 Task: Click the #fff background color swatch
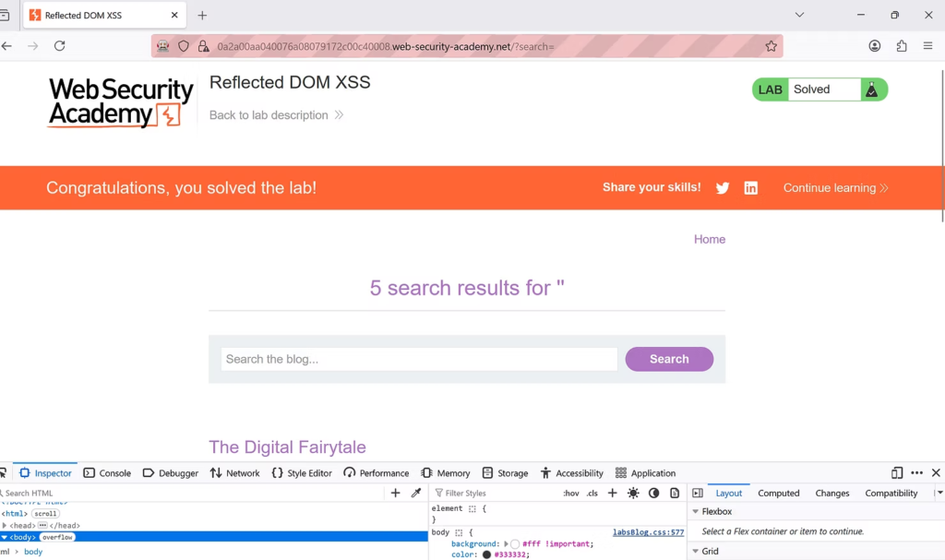(515, 544)
